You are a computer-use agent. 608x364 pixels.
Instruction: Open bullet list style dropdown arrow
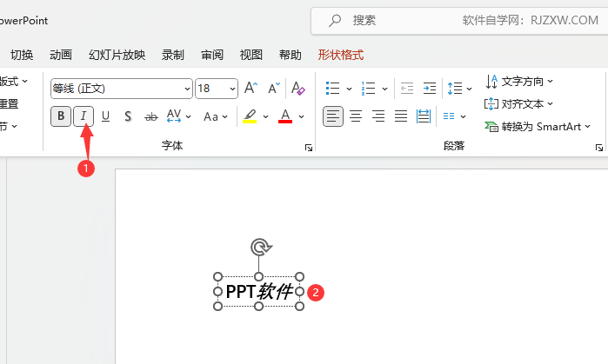pyautogui.click(x=349, y=89)
